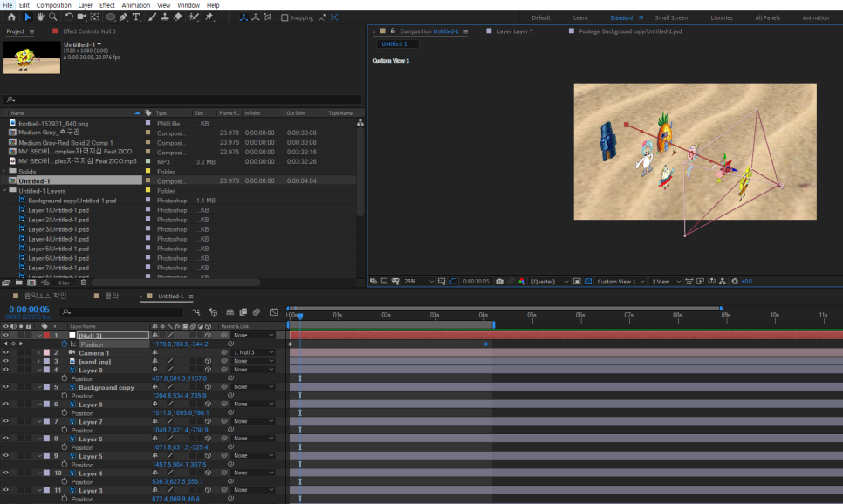843x504 pixels.
Task: Open the 1 View layout dropdown
Action: (x=666, y=281)
